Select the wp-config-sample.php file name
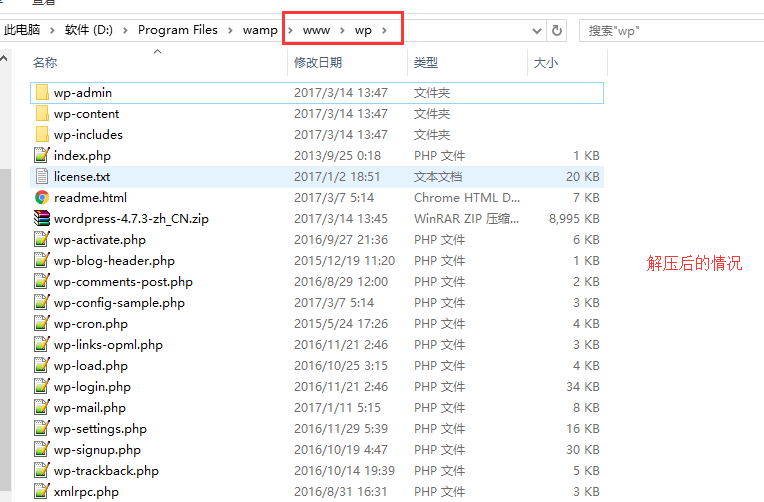 [119, 302]
